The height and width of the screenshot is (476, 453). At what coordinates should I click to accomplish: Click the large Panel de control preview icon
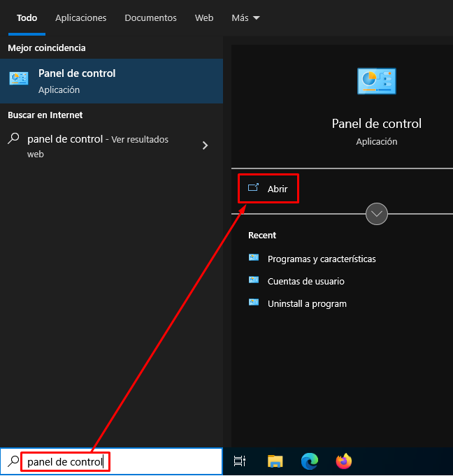[x=377, y=81]
